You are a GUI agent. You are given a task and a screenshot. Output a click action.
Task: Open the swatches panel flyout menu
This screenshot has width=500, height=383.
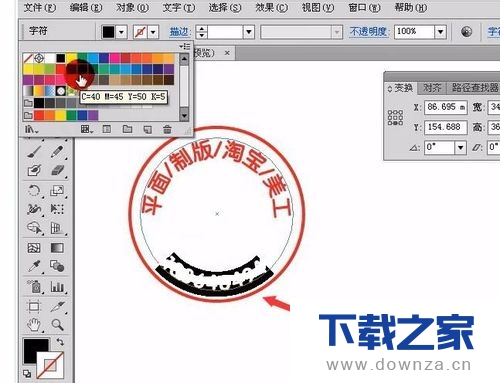185,46
